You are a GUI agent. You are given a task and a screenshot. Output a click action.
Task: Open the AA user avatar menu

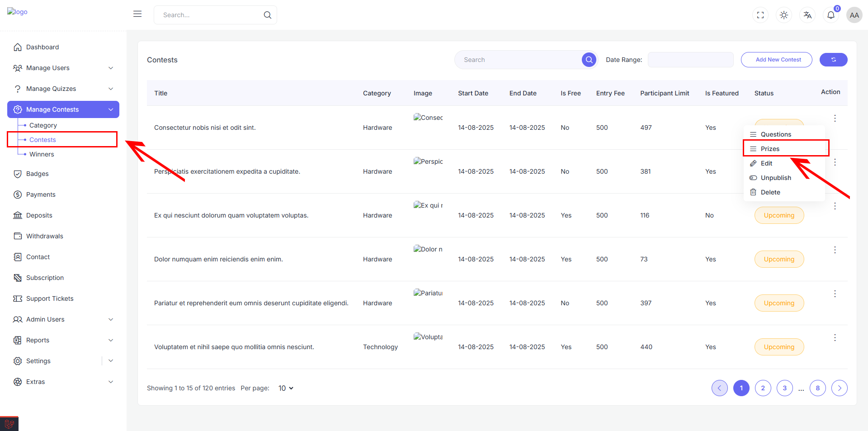point(854,15)
